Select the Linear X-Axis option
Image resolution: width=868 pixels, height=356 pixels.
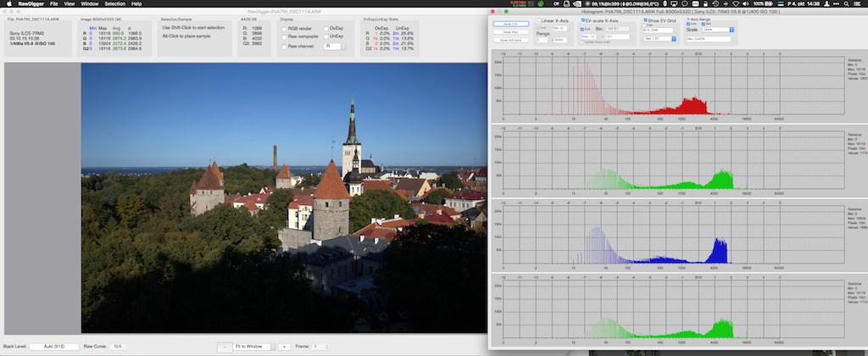539,20
